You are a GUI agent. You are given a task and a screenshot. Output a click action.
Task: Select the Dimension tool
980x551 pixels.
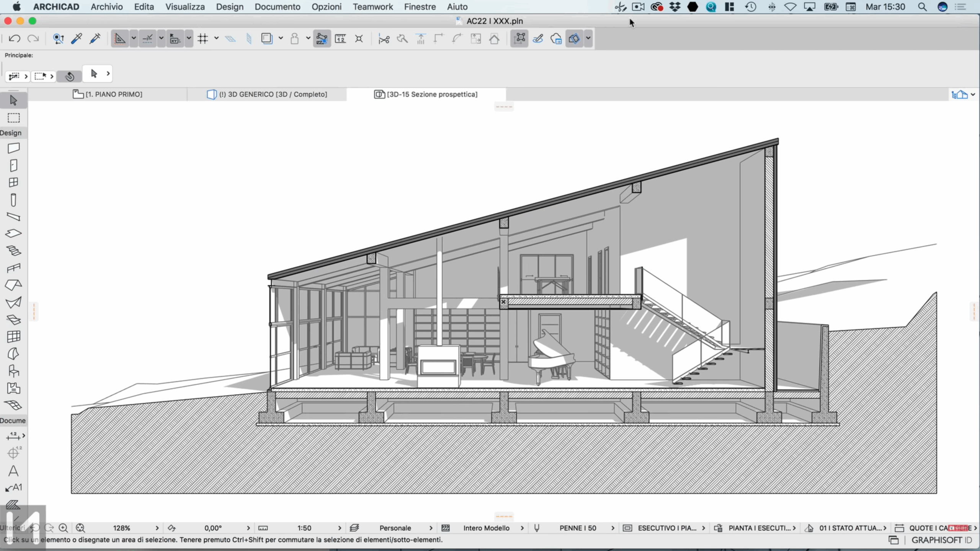13,436
